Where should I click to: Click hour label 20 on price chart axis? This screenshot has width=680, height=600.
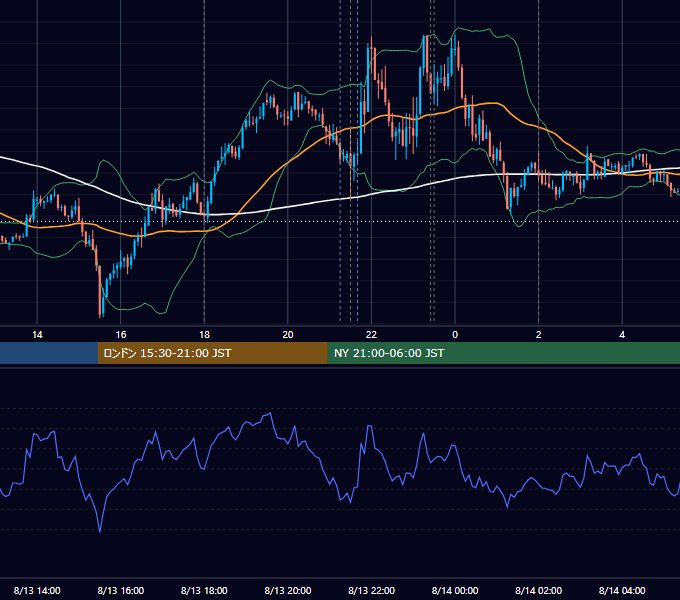pyautogui.click(x=288, y=335)
